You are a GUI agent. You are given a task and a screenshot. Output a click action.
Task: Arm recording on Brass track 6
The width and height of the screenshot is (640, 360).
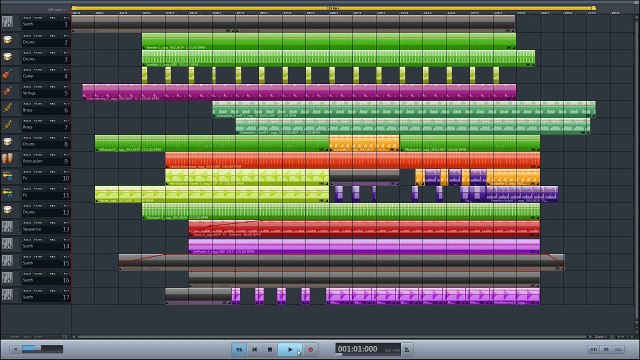(52, 104)
